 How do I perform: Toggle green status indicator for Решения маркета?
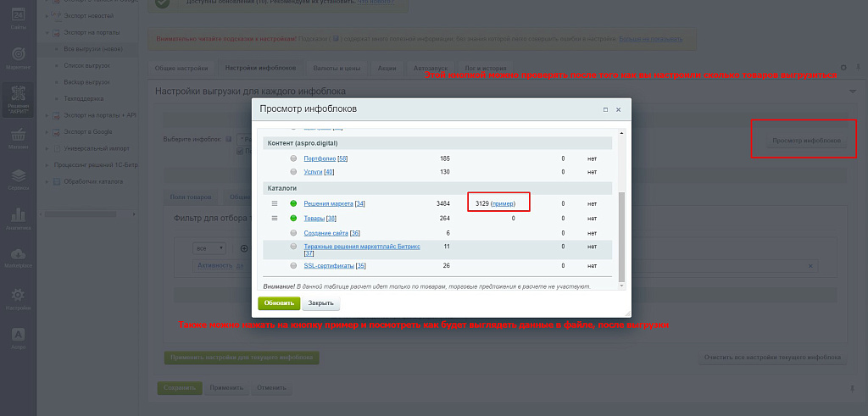pyautogui.click(x=294, y=203)
